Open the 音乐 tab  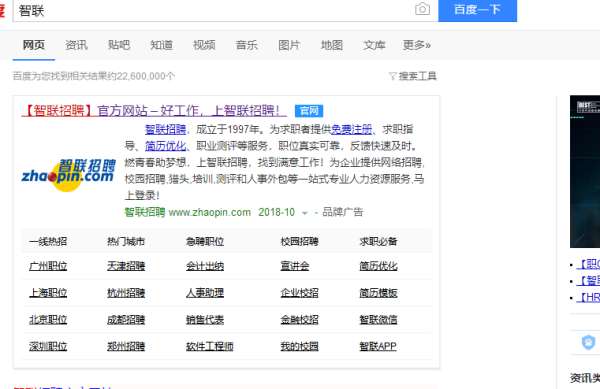[246, 45]
